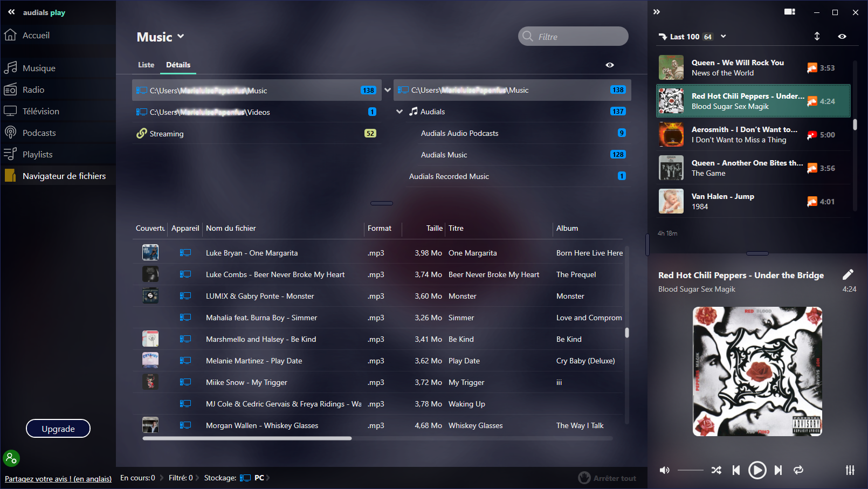Click the source icon on Aerosmith track
Viewport: 868px width, 489px height.
click(812, 135)
